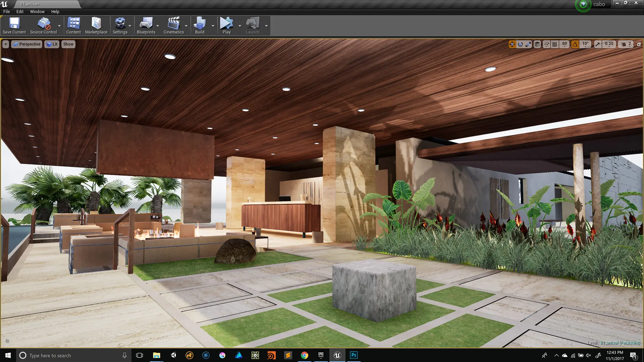The height and width of the screenshot is (362, 644).
Task: Open Sublime Text from the taskbar
Action: (288, 355)
